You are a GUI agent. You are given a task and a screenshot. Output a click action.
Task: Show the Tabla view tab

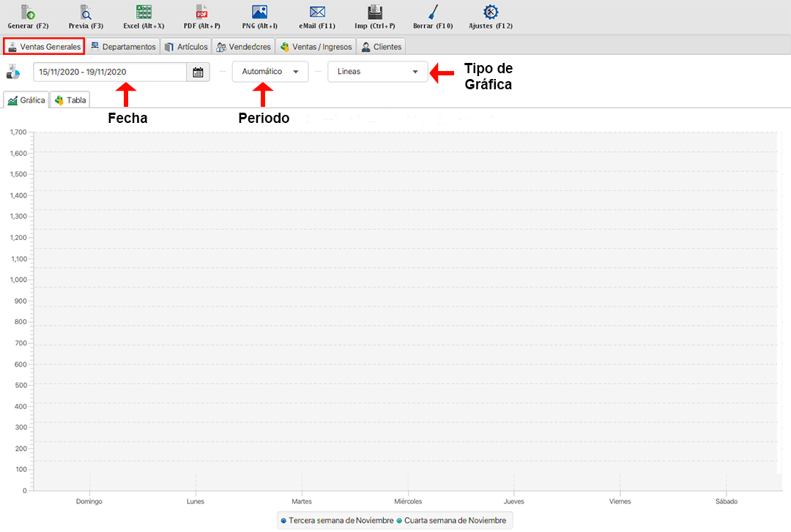70,100
